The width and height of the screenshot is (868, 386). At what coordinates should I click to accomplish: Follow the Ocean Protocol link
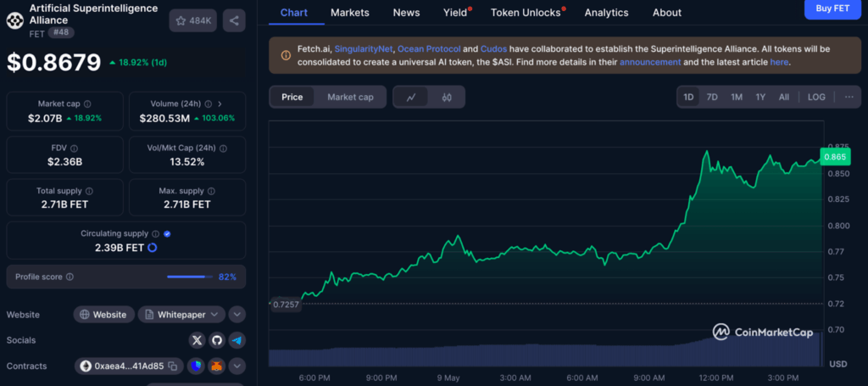(x=429, y=48)
